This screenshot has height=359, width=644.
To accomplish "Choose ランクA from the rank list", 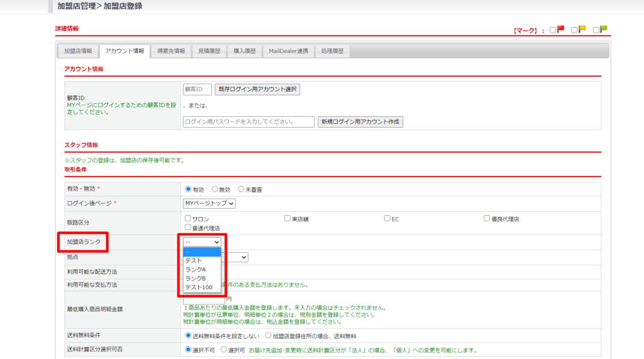I will (x=195, y=270).
